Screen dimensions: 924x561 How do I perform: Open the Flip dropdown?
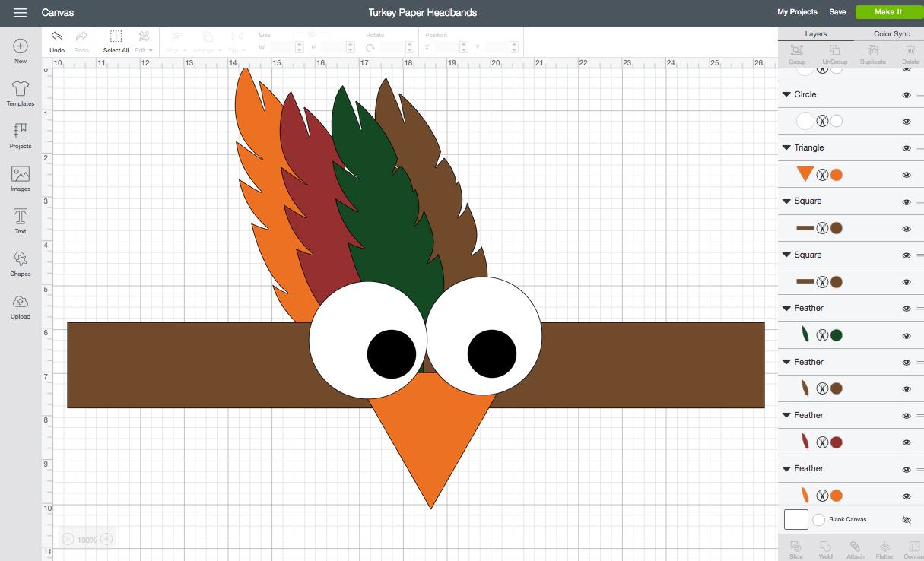[x=237, y=41]
